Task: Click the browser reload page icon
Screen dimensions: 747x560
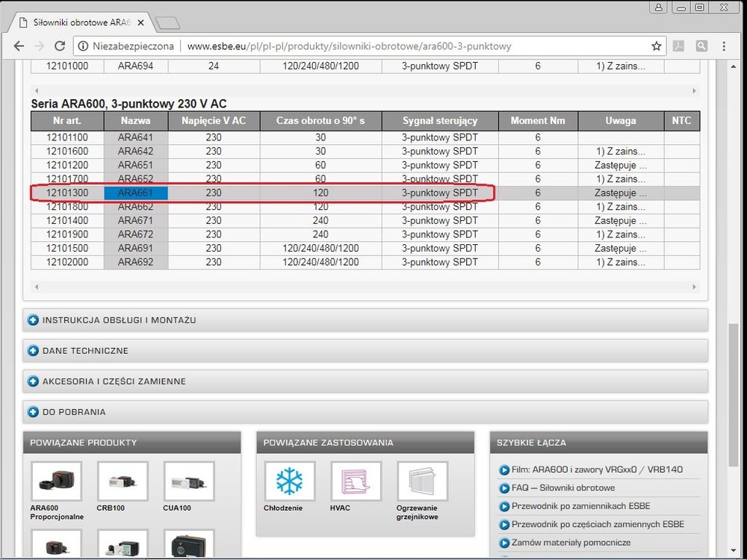Action: pyautogui.click(x=60, y=46)
